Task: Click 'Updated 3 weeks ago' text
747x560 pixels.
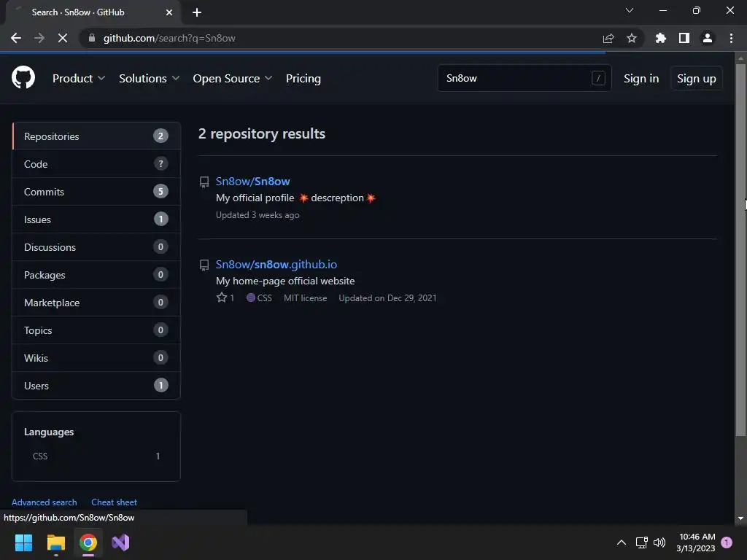Action: (258, 215)
